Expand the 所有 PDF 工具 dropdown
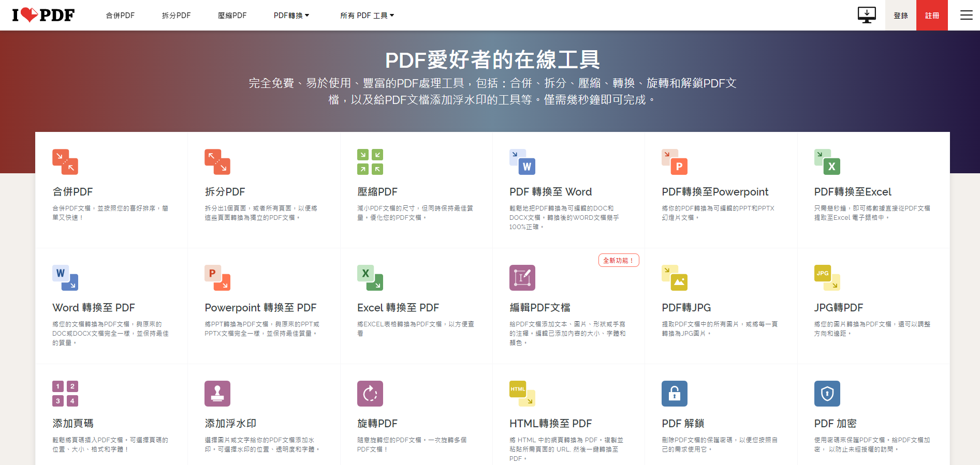 pyautogui.click(x=367, y=16)
